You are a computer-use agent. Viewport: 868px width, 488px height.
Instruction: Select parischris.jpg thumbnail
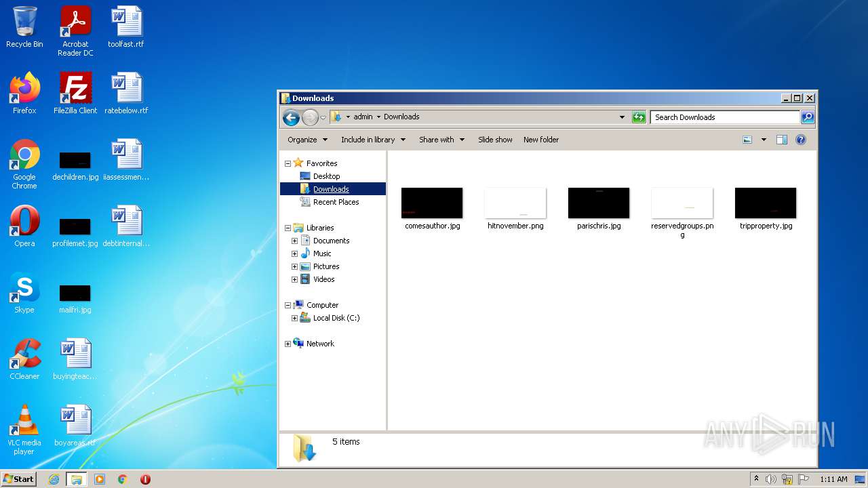[599, 209]
